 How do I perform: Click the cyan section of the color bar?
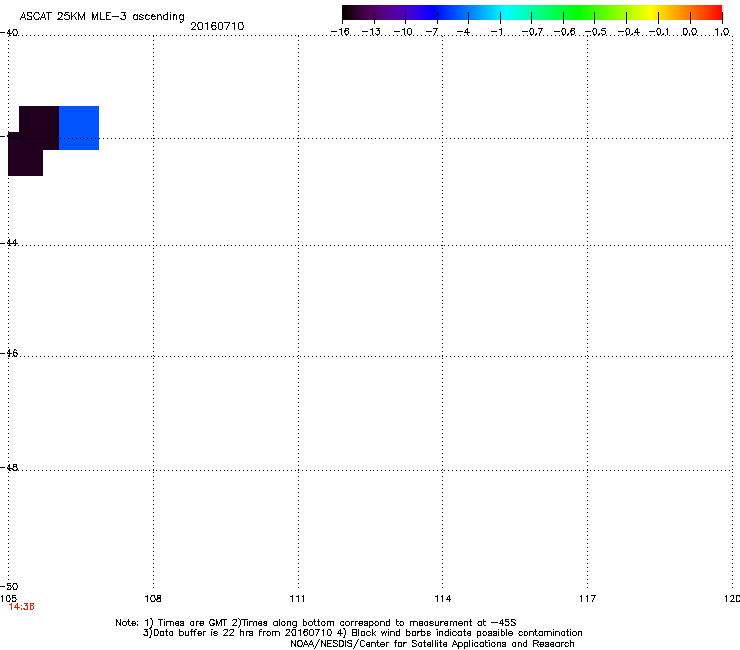(507, 13)
